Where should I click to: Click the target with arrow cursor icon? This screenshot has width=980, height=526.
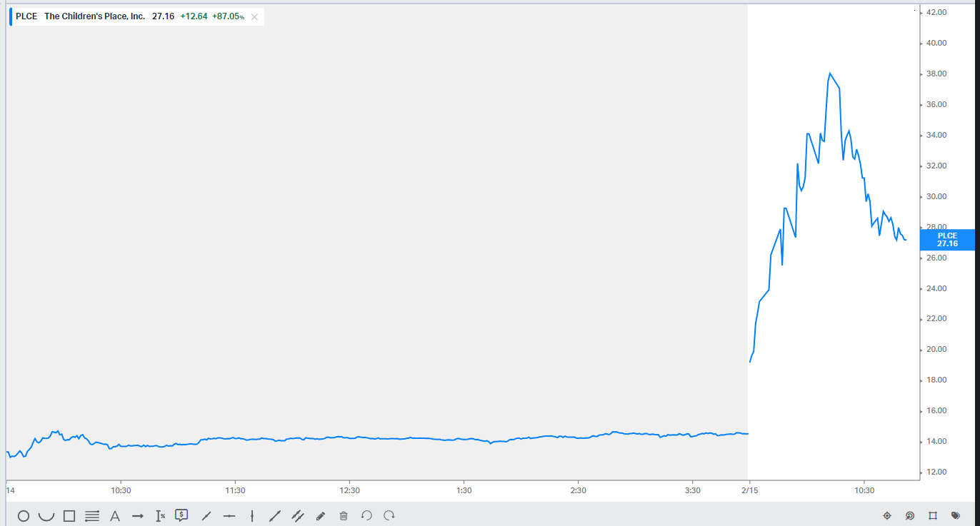point(910,515)
